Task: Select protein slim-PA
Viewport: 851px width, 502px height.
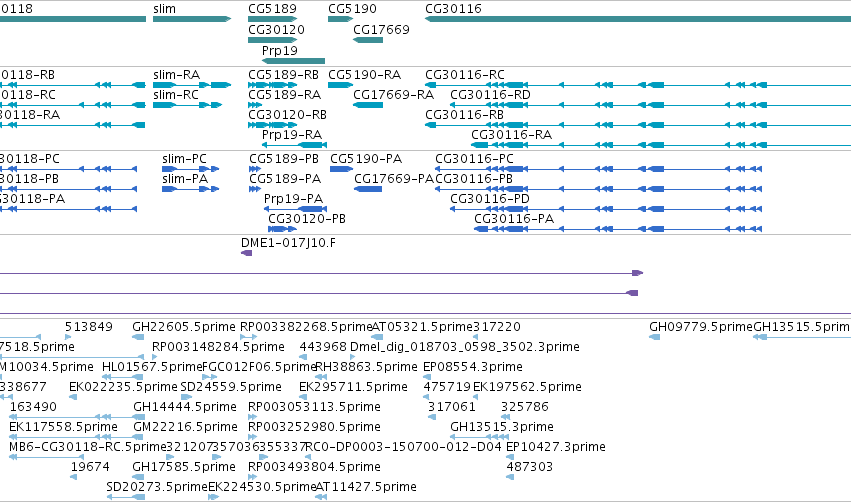Action: pyautogui.click(x=185, y=179)
